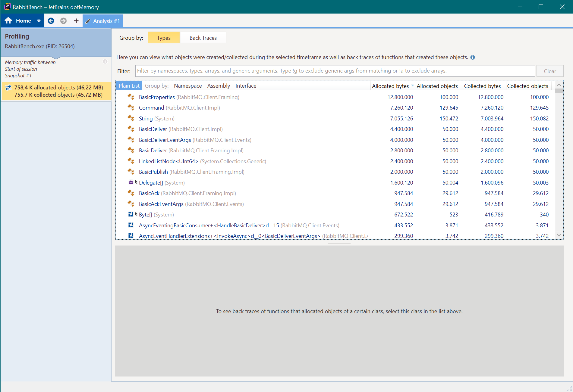Click the BasicPublish class icon
Viewport: 573px width, 392px height.
pyautogui.click(x=131, y=172)
